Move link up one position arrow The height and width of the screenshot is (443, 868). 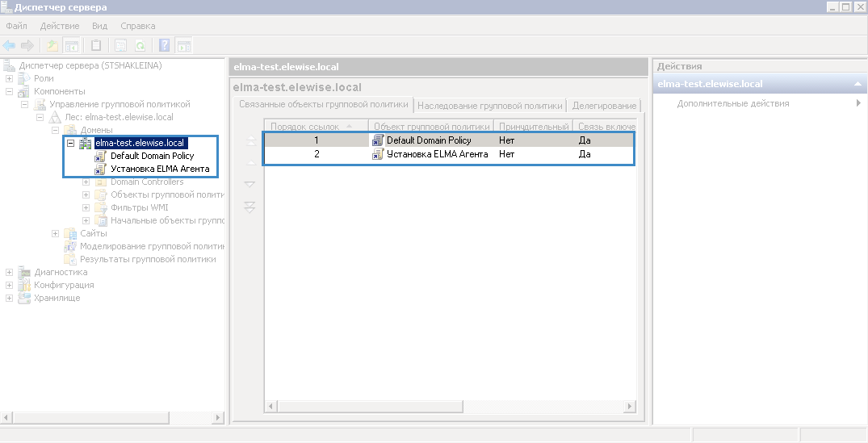coord(250,163)
